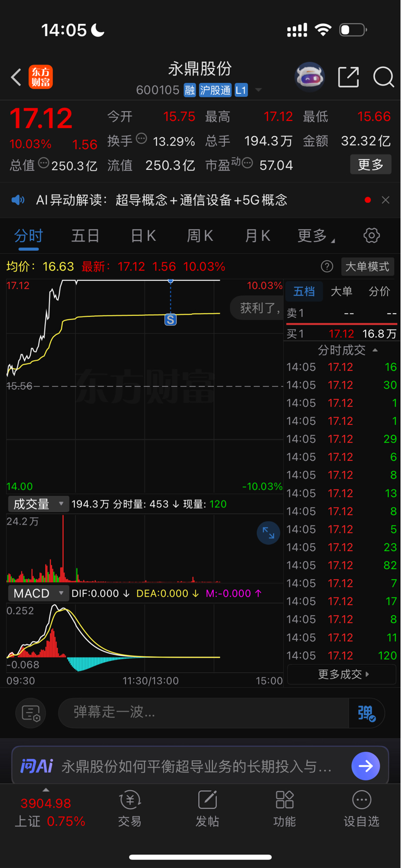Tap 买1 17.12 order row
This screenshot has height=868, width=401.
pyautogui.click(x=342, y=334)
